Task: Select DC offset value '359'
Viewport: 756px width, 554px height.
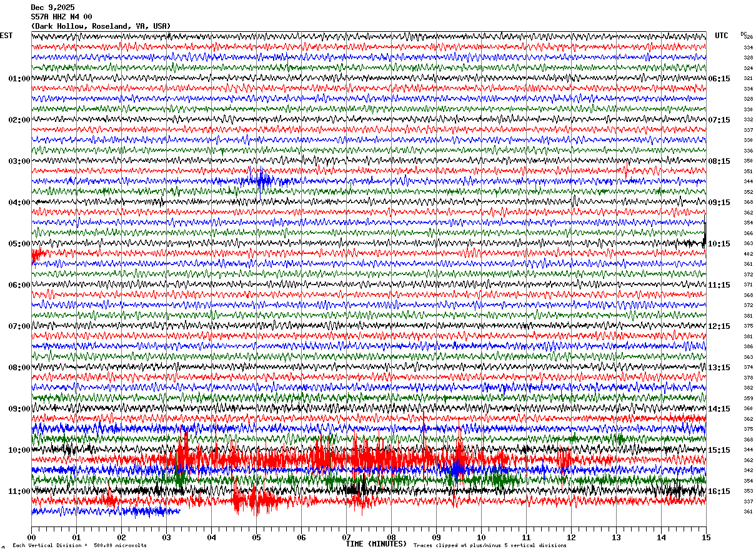Action: click(748, 398)
